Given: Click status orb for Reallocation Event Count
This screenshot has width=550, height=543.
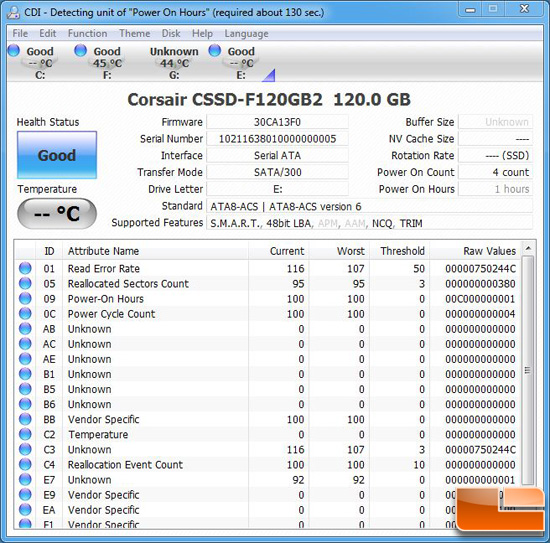Looking at the screenshot, I should click(25, 464).
